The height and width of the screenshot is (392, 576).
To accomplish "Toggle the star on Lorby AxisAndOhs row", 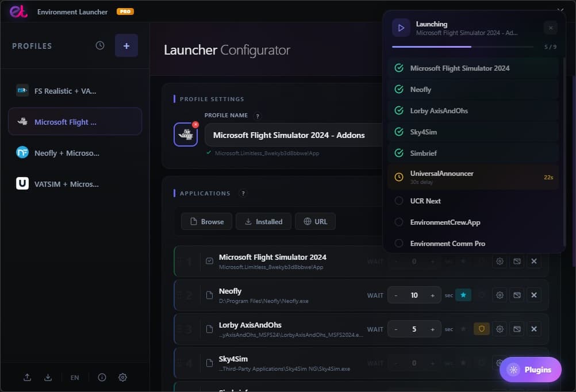I will [x=463, y=329].
